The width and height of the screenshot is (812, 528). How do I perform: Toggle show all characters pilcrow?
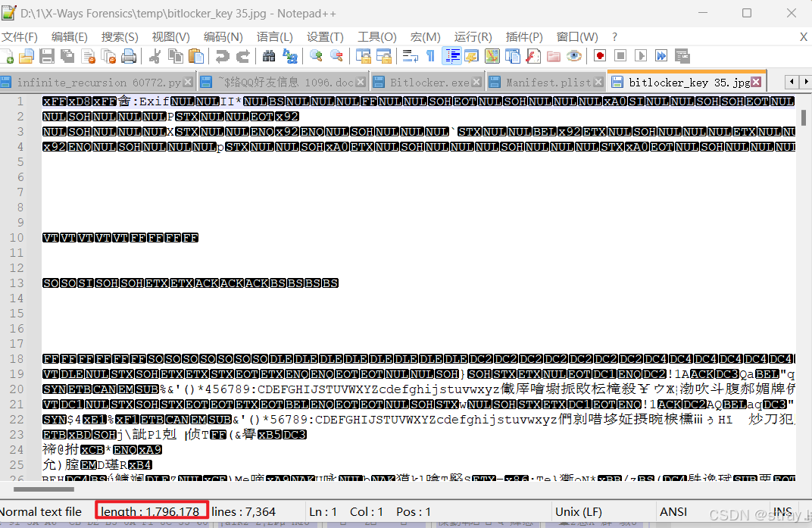coord(431,56)
